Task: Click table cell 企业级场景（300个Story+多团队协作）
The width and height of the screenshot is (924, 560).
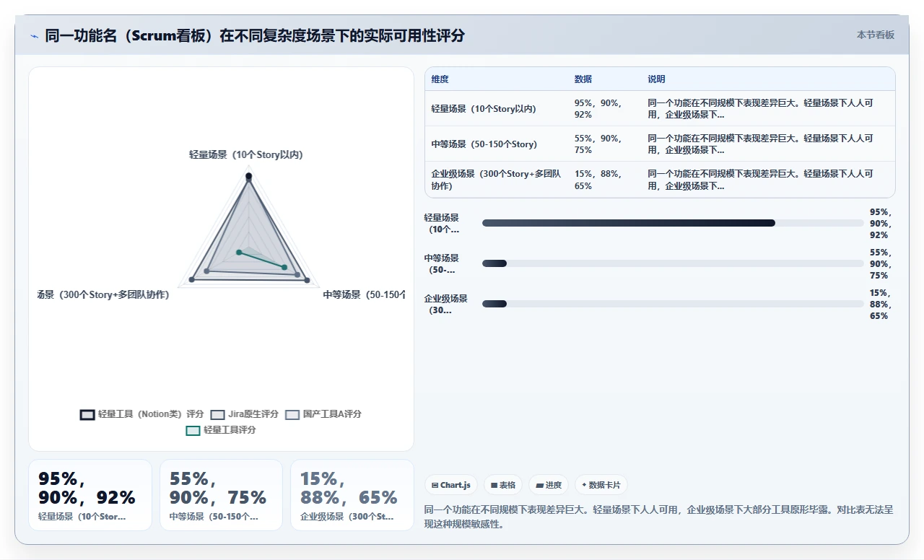Action: click(x=496, y=180)
